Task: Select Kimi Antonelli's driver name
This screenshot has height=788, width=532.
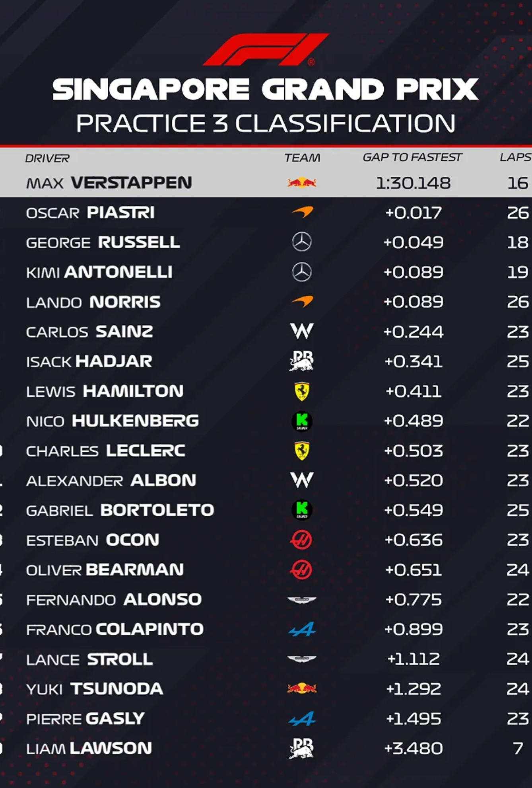Action: 99,272
